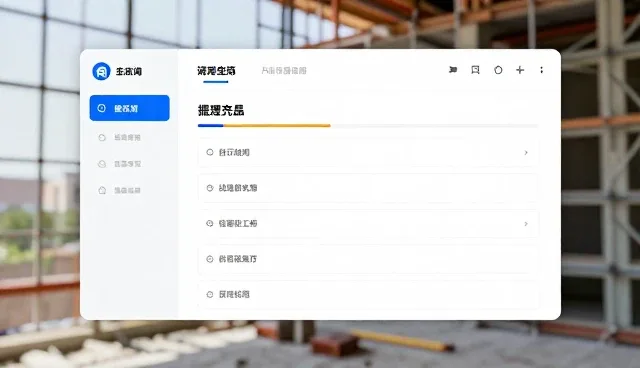Click the flag icon in the top toolbar
The height and width of the screenshot is (368, 640).
click(x=453, y=70)
